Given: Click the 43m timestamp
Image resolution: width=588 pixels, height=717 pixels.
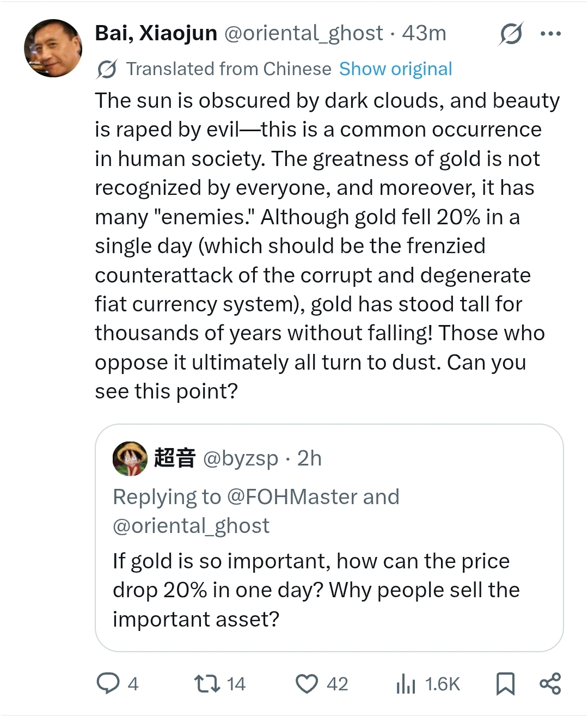Looking at the screenshot, I should (424, 33).
